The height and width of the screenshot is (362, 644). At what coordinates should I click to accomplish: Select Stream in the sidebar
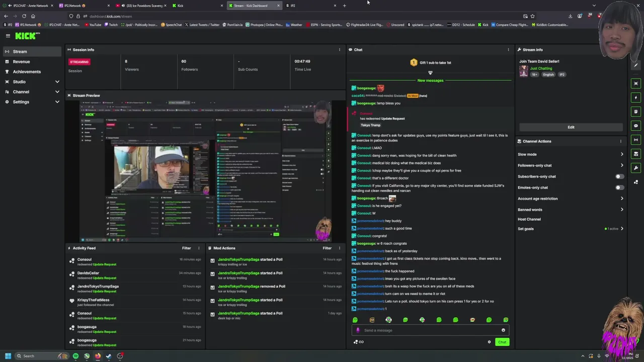click(32, 52)
